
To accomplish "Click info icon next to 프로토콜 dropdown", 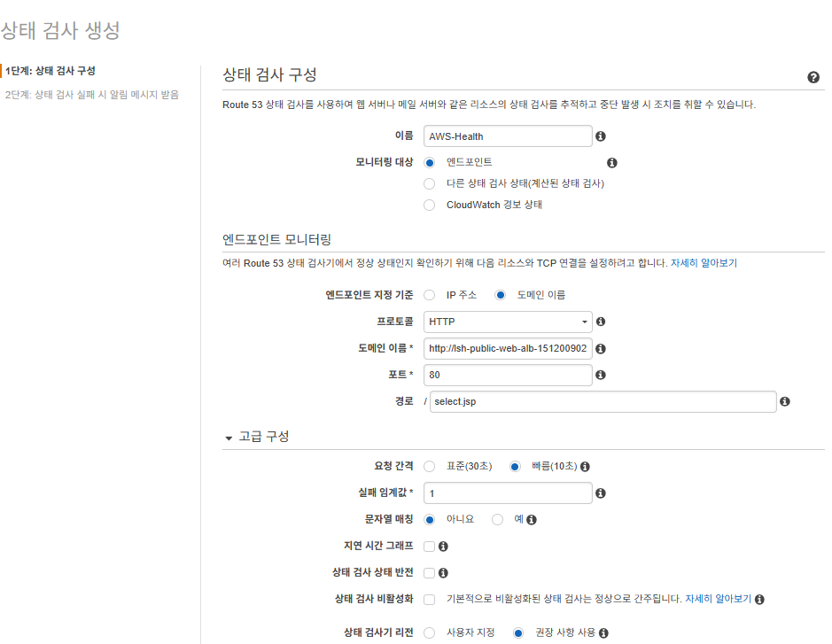I will 601,322.
